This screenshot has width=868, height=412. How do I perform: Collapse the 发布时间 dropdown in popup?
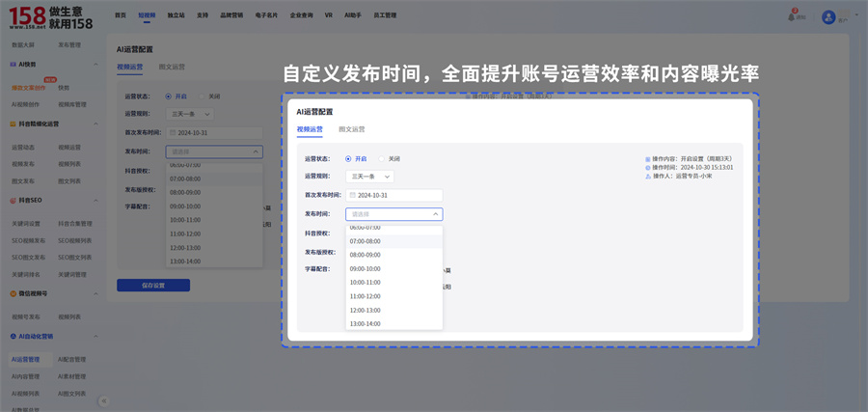436,214
